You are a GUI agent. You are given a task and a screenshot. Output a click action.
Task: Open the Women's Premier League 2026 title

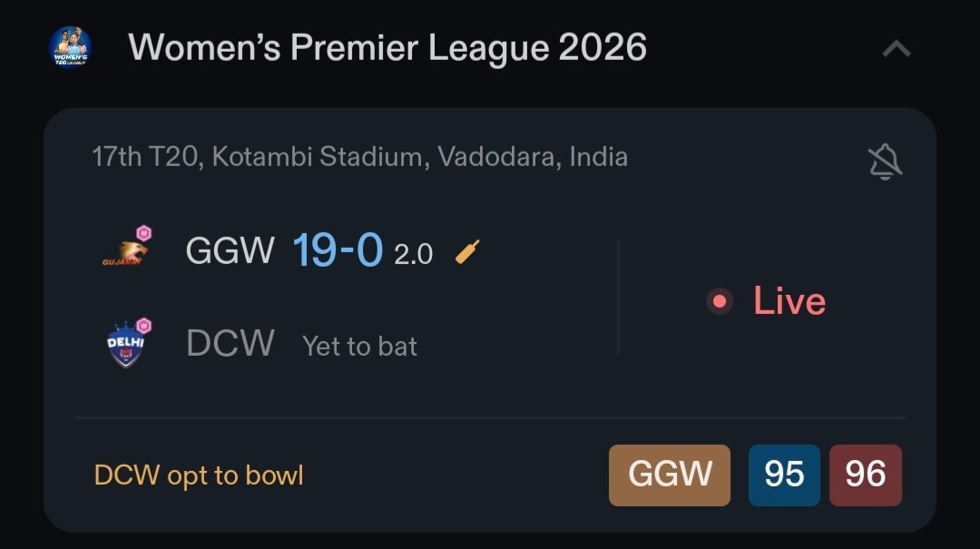click(x=387, y=47)
